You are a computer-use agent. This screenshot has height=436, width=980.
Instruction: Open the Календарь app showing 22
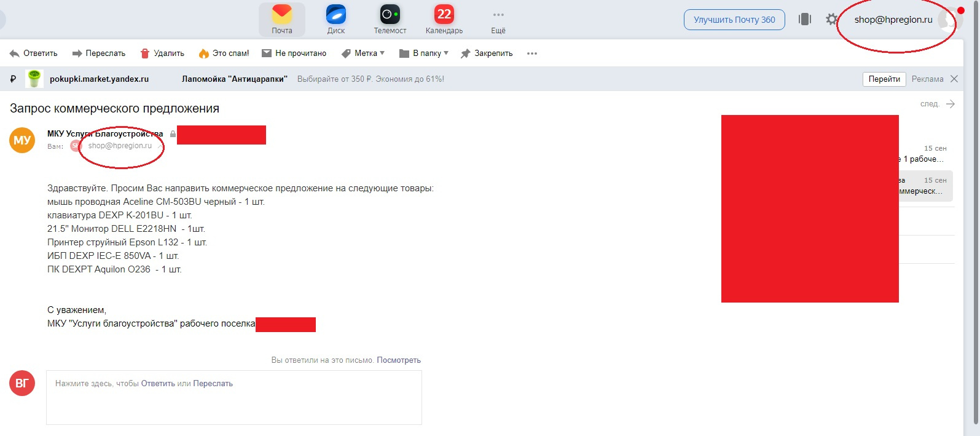444,20
